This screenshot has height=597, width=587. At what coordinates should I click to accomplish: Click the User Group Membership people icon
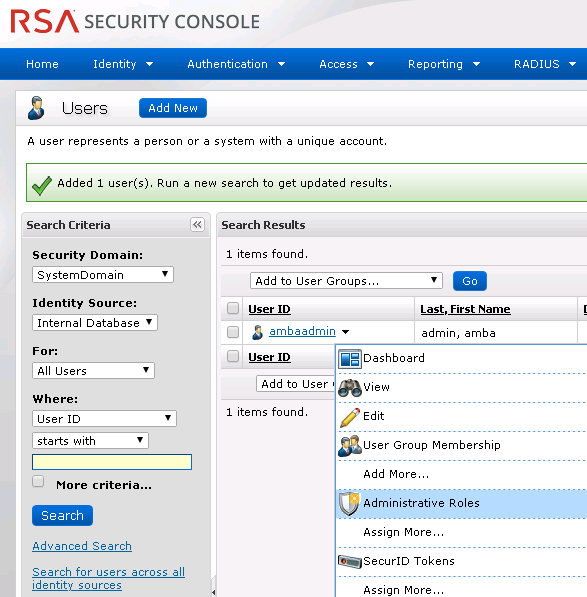tap(350, 445)
